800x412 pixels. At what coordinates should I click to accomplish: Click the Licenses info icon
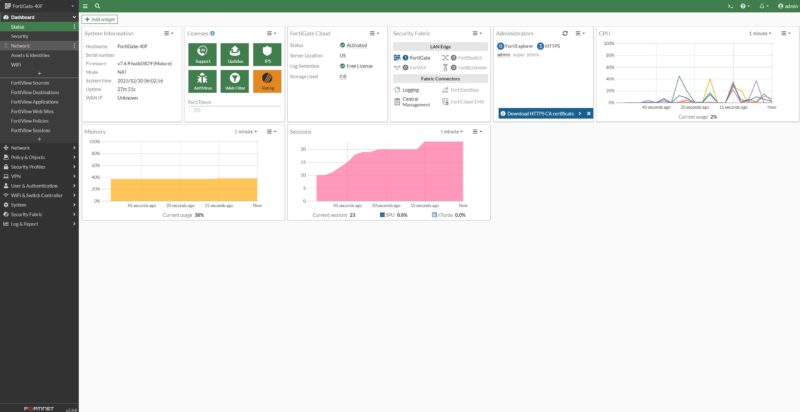pos(212,33)
